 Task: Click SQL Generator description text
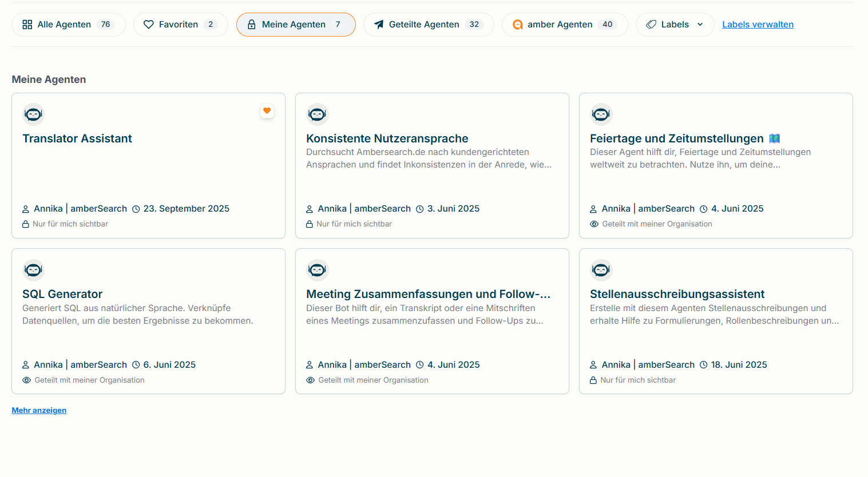pos(138,315)
